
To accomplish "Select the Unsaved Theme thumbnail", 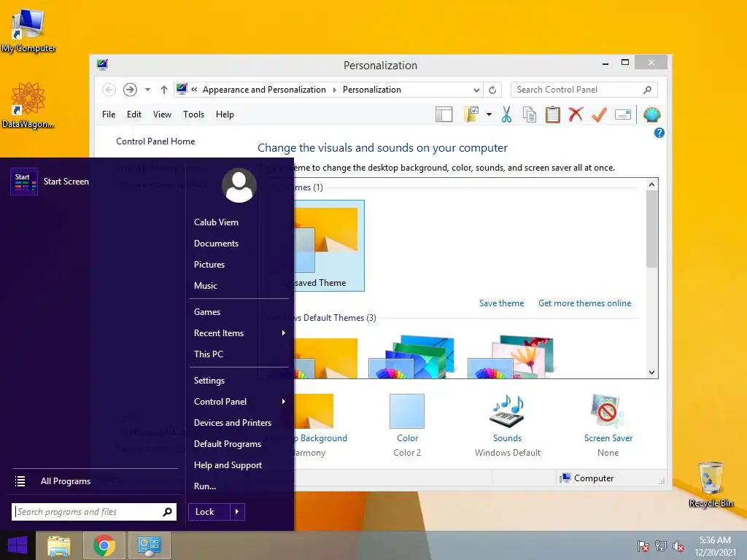I will click(329, 245).
